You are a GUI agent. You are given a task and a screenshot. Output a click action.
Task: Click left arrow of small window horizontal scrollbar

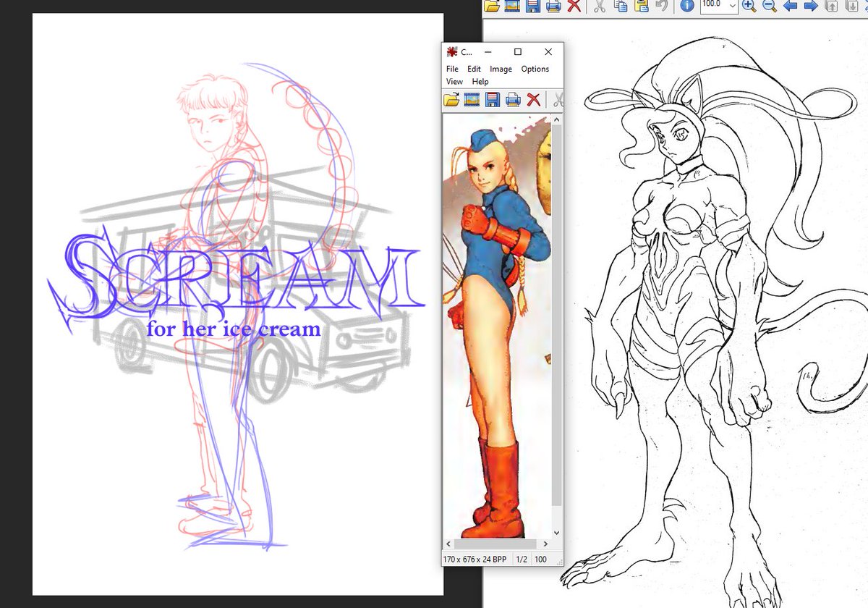point(448,544)
